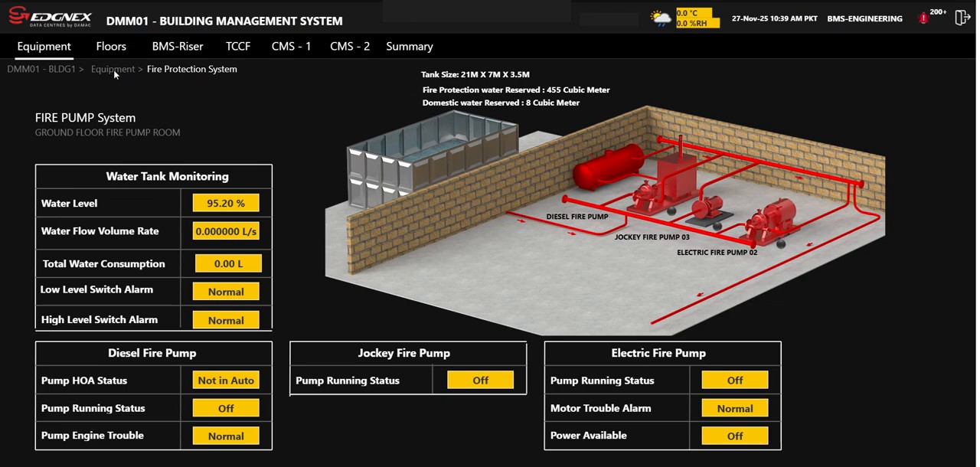Click the Motor Trouble Alarm Normal value
The width and height of the screenshot is (980, 467).
click(735, 408)
